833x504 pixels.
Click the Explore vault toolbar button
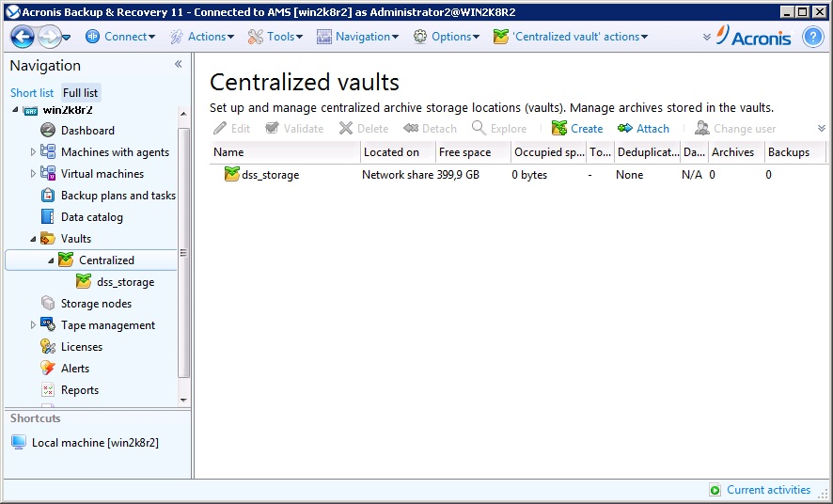499,129
